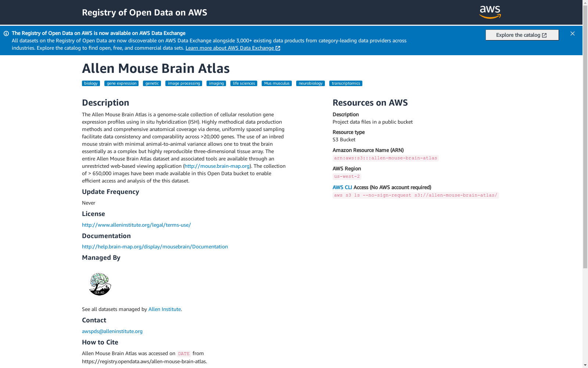Image resolution: width=588 pixels, height=368 pixels.
Task: View all datasets by Allen Institute
Action: pos(165,309)
